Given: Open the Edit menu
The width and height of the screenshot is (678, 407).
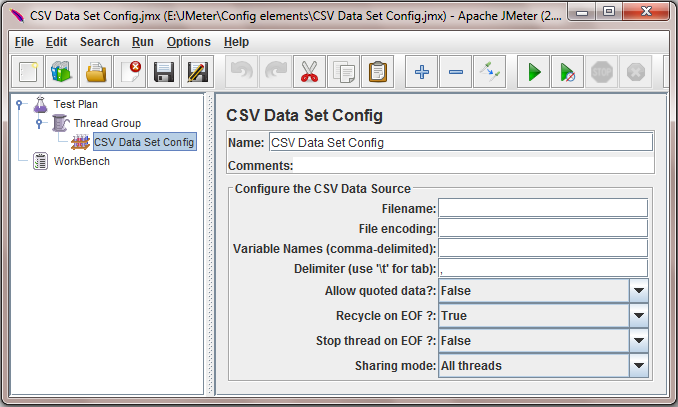Looking at the screenshot, I should (x=56, y=42).
